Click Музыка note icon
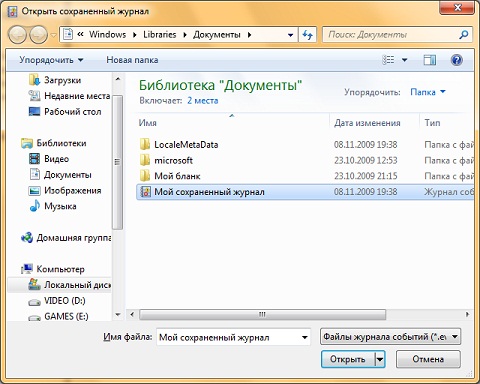 click(35, 206)
